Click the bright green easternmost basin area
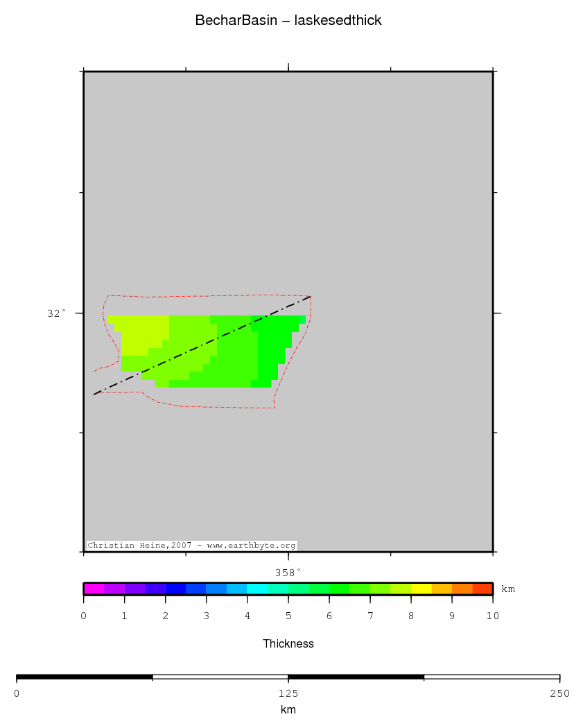The width and height of the screenshot is (583, 728). [x=274, y=340]
